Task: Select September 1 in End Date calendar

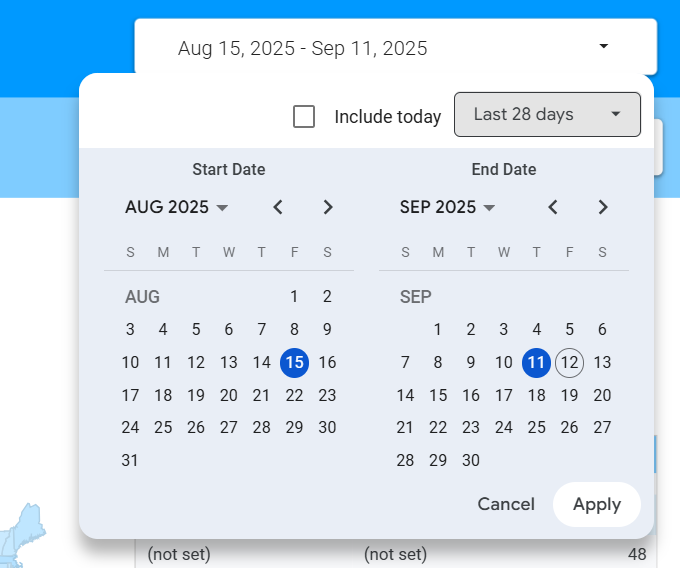Action: coord(437,330)
